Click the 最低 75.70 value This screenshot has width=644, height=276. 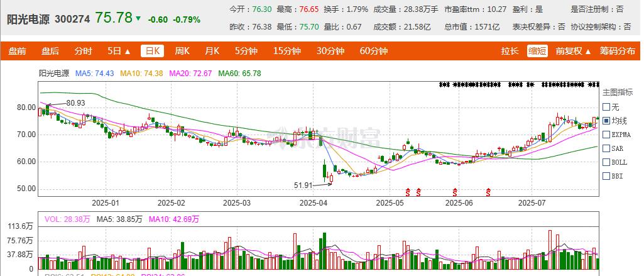coord(309,27)
